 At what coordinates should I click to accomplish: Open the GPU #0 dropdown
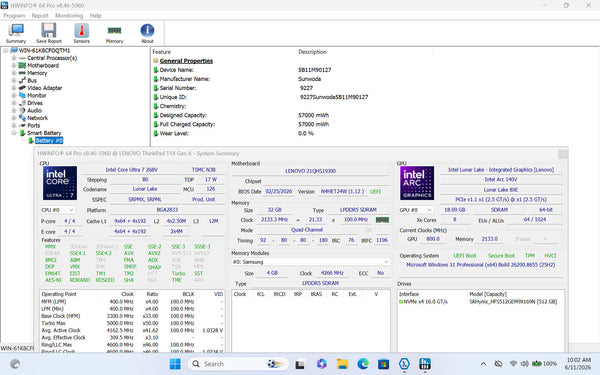point(416,210)
